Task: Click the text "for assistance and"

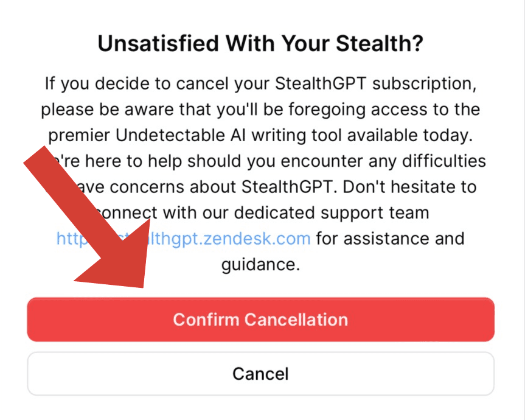Action: point(390,238)
